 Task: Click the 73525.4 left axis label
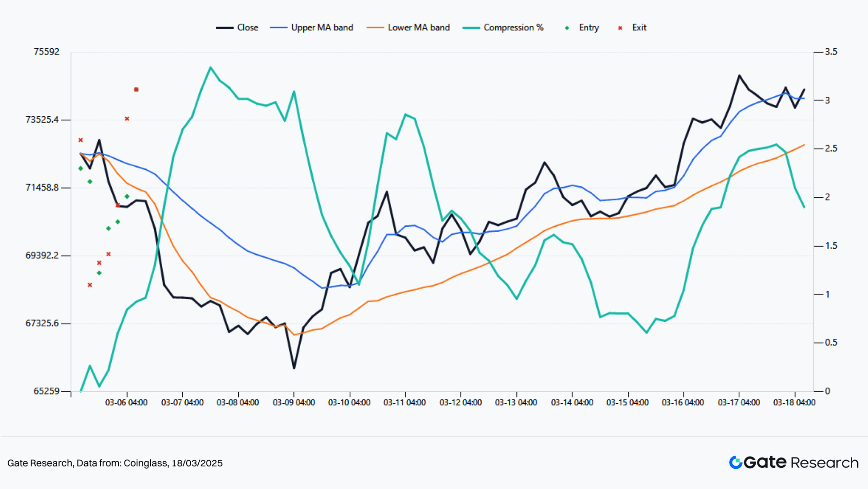point(42,119)
